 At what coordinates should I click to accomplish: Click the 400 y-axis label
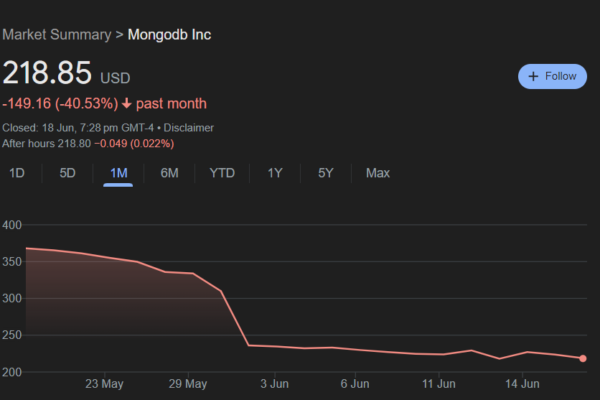click(x=12, y=225)
